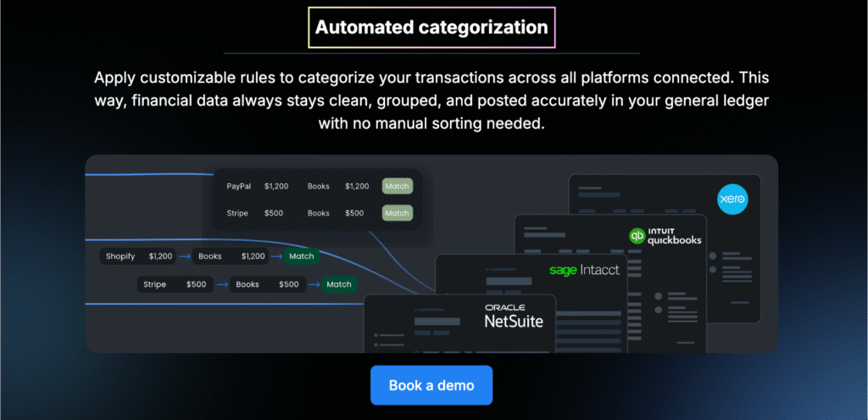The height and width of the screenshot is (420, 868).
Task: Select the Shopify $1,200 chip
Action: [x=138, y=256]
